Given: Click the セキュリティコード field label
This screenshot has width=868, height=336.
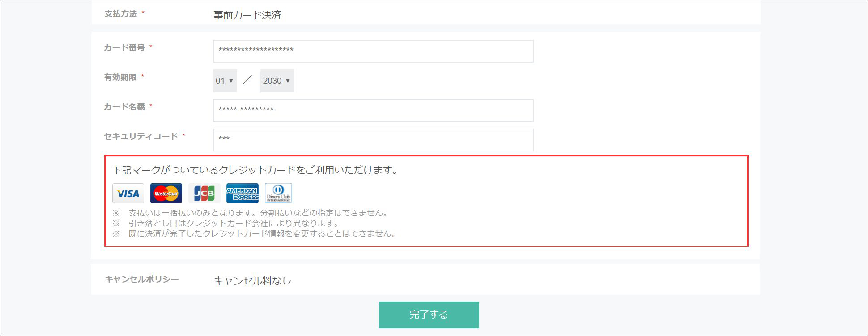Looking at the screenshot, I should (x=141, y=136).
